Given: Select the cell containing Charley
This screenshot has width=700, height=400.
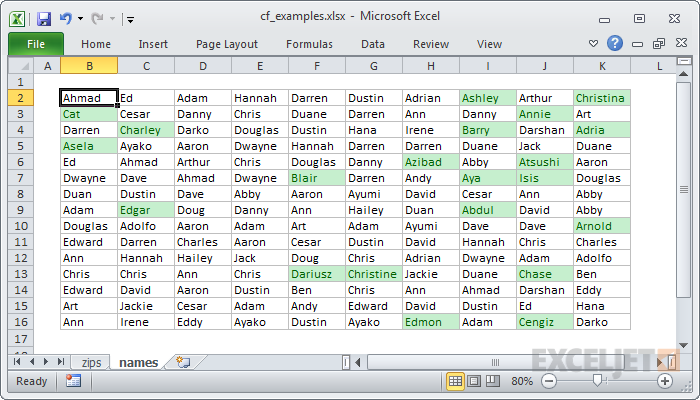Looking at the screenshot, I should [x=146, y=130].
